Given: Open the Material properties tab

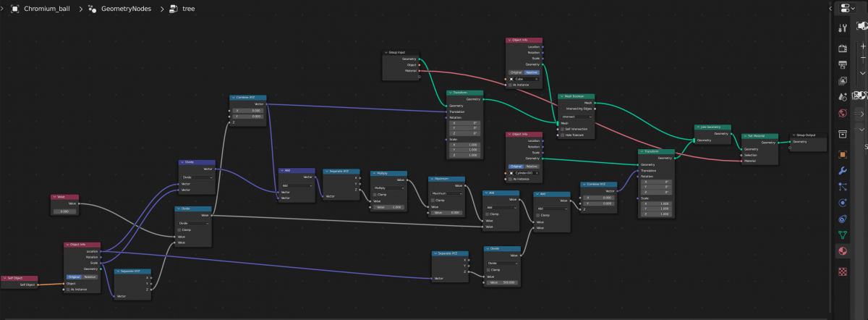Looking at the screenshot, I should 842,250.
